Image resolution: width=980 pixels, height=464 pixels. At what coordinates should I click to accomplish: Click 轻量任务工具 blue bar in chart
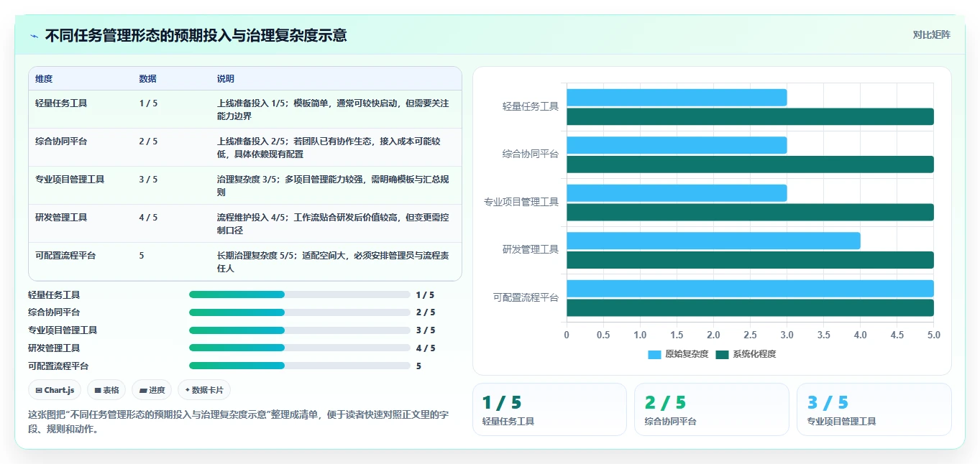pyautogui.click(x=677, y=98)
